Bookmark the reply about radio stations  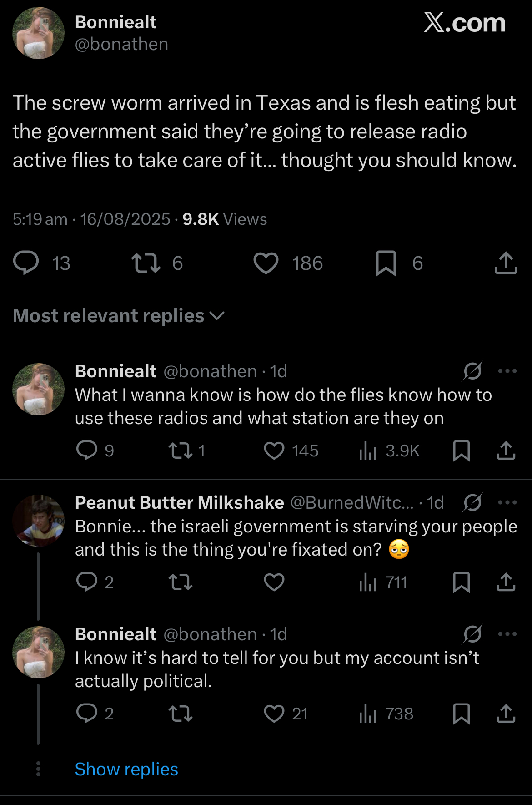[462, 451]
